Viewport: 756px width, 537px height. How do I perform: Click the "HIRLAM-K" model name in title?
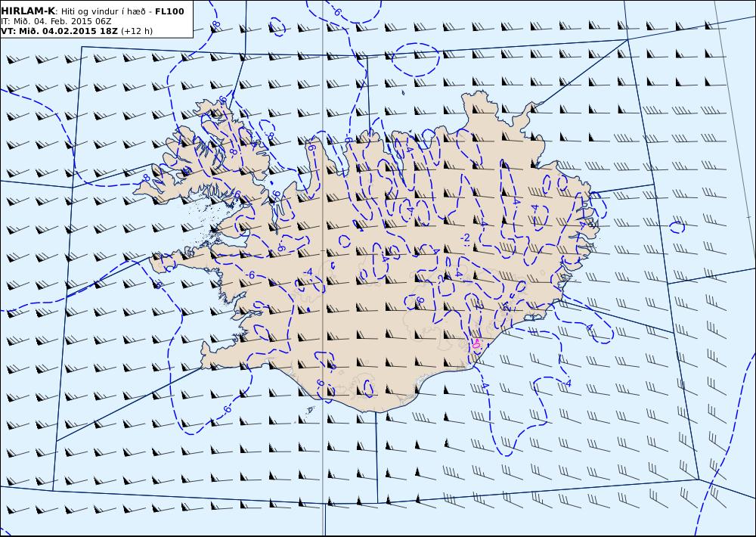pyautogui.click(x=28, y=11)
